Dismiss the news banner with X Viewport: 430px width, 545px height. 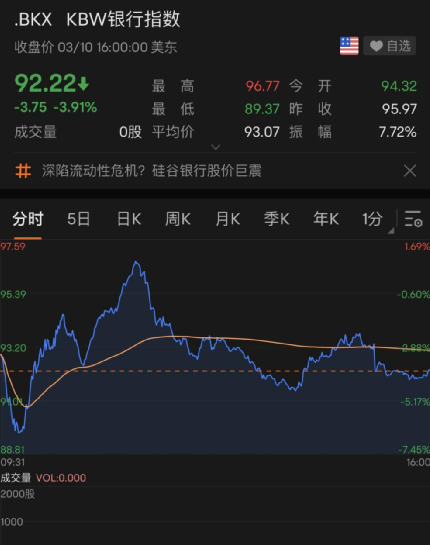point(410,171)
